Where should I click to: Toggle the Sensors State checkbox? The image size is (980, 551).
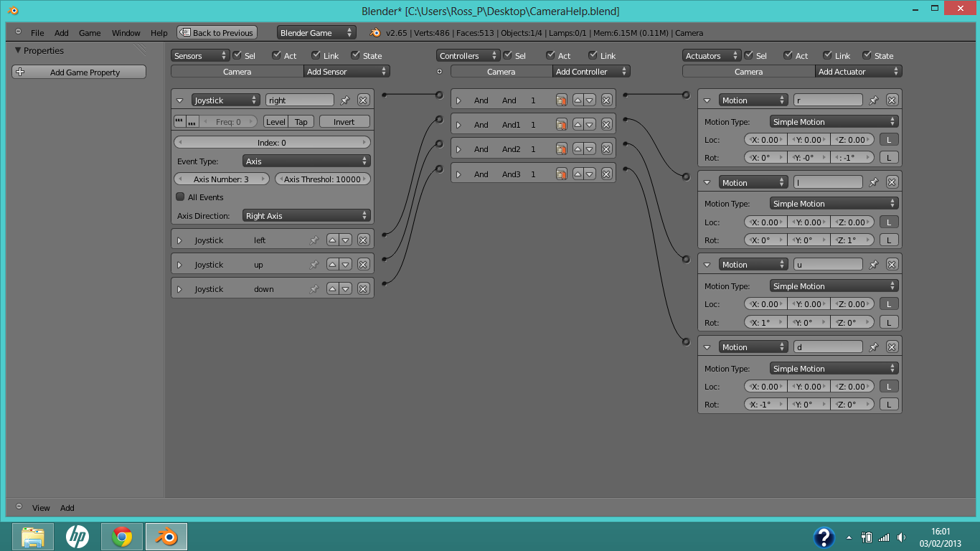pyautogui.click(x=355, y=55)
